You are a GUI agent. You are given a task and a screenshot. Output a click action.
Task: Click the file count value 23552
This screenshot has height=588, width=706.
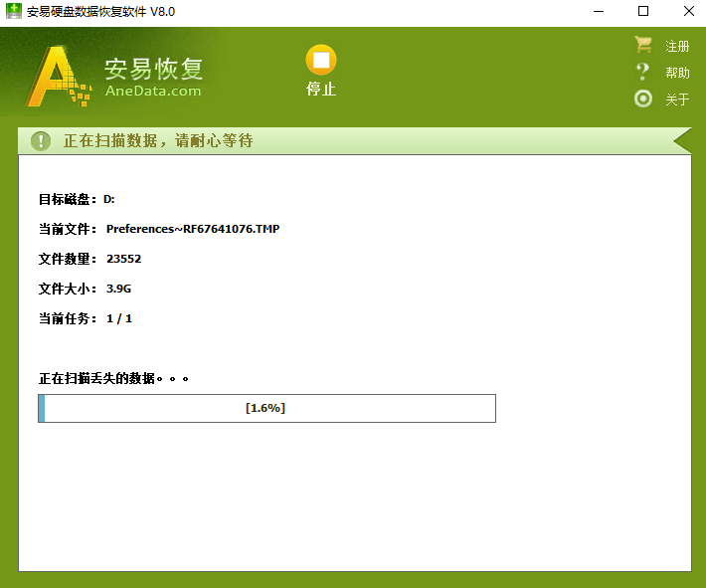(124, 259)
